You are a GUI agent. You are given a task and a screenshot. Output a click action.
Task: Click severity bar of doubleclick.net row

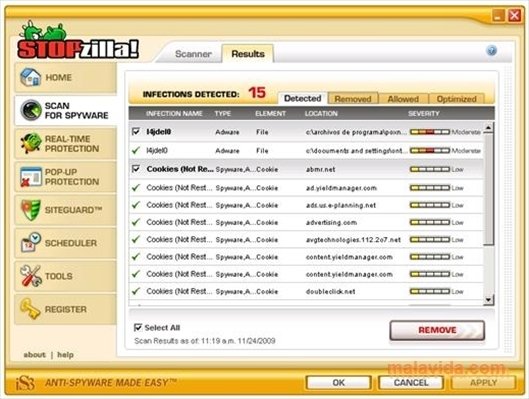coord(430,291)
